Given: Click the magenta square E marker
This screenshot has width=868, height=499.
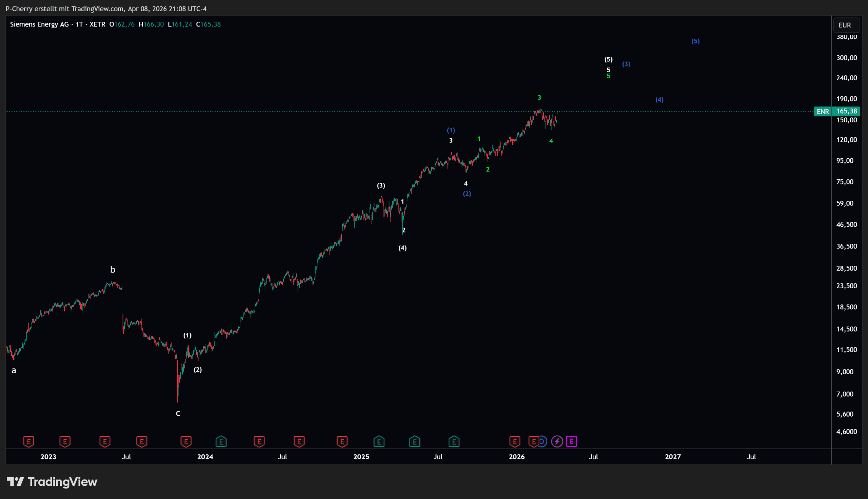Looking at the screenshot, I should (571, 441).
